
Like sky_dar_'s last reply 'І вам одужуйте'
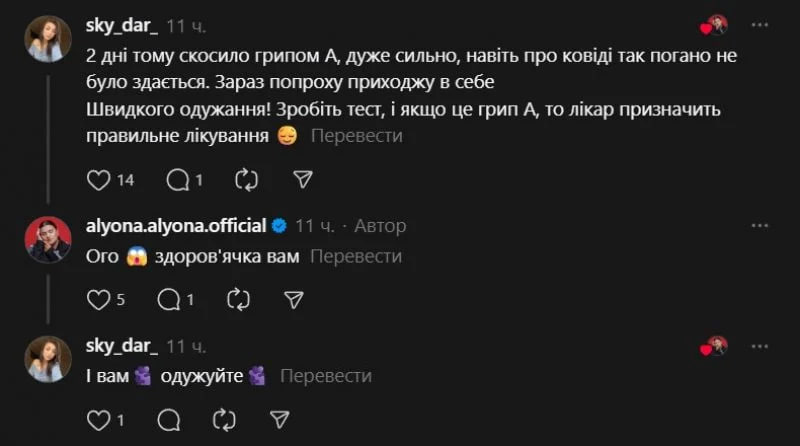(98, 418)
